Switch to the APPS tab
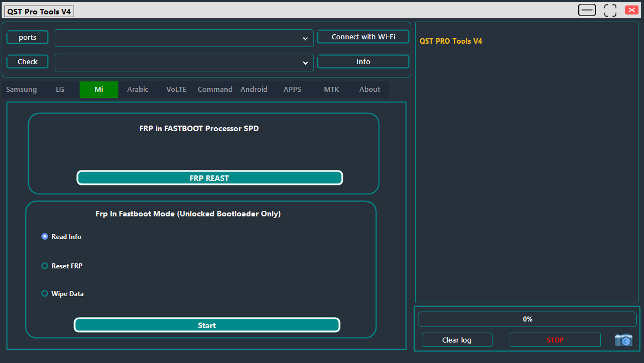The image size is (644, 363). (x=292, y=89)
